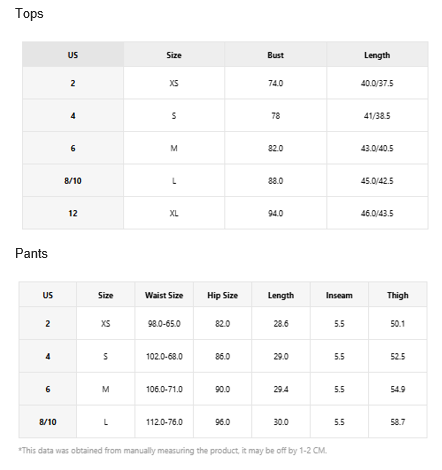Select US size 8/10 in Pants table

[x=48, y=422]
